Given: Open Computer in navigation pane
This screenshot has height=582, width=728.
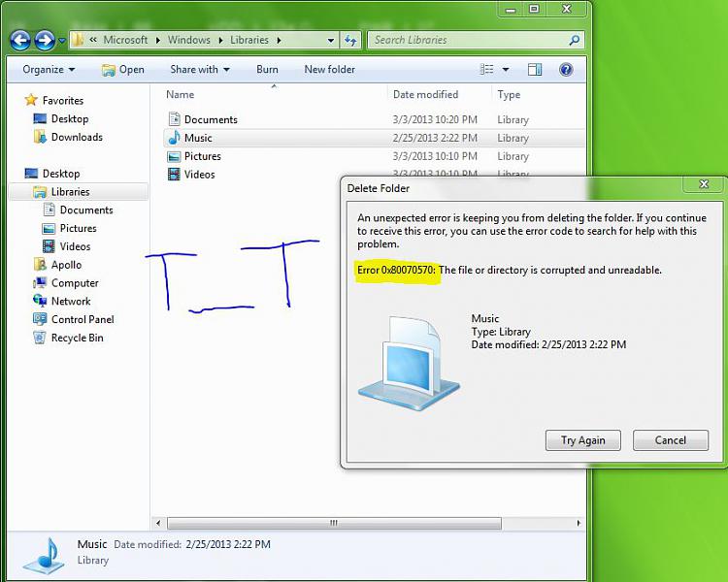Looking at the screenshot, I should (75, 283).
